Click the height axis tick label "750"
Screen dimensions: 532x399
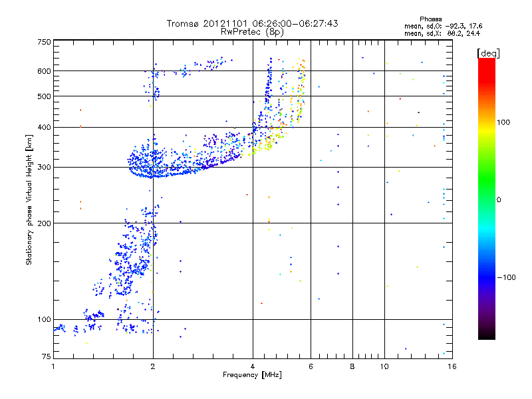click(44, 42)
